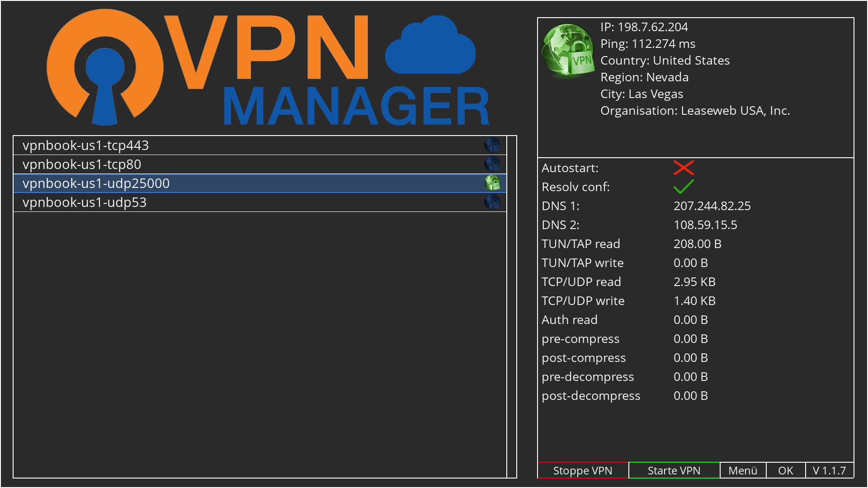Click the globe icon beside vpnbook-us1-tcp80

click(x=492, y=164)
